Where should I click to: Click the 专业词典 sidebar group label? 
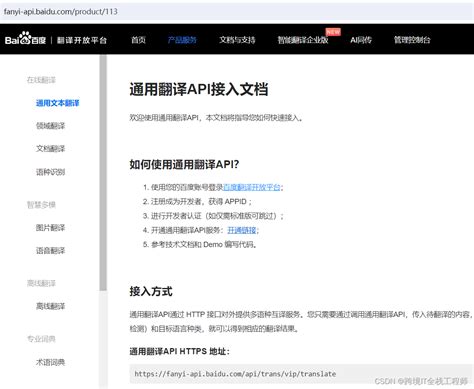pos(41,339)
